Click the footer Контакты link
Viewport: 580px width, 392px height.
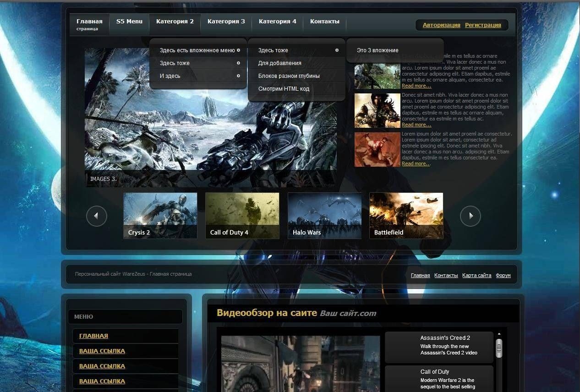pyautogui.click(x=446, y=275)
